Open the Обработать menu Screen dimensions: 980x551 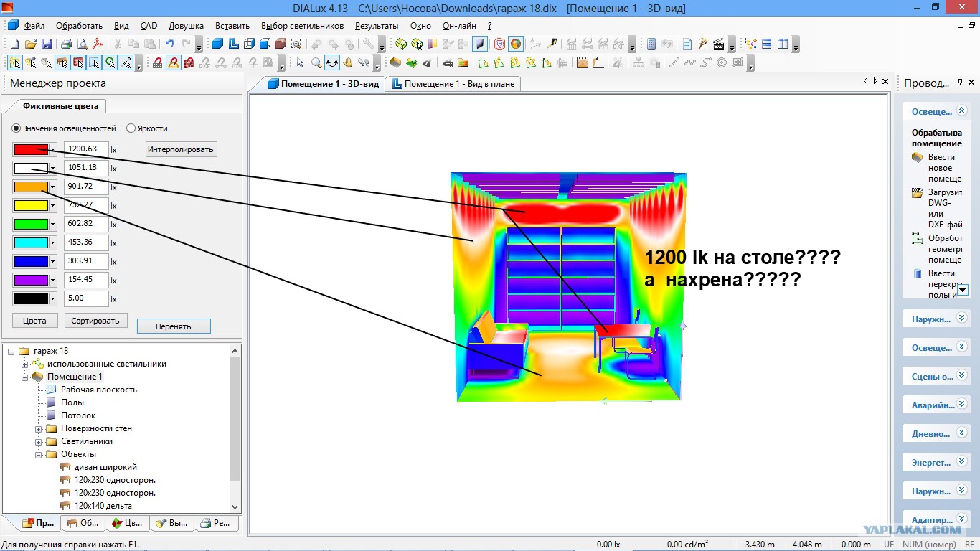pyautogui.click(x=79, y=26)
